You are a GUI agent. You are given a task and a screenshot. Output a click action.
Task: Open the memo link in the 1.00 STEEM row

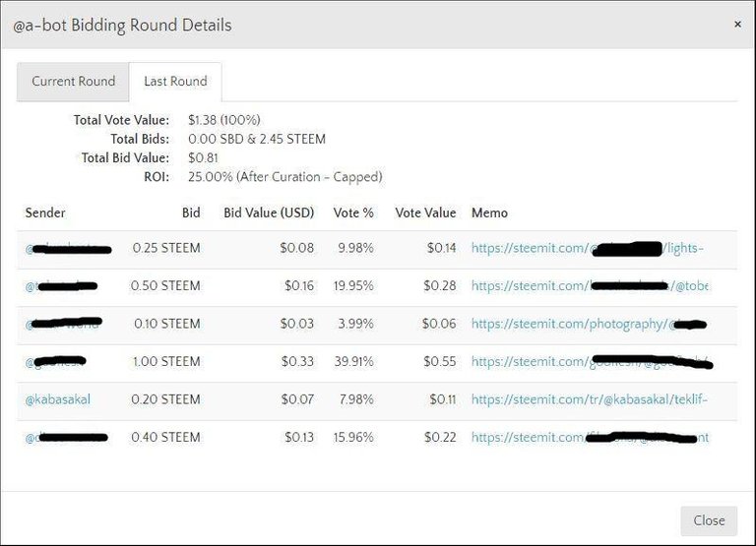click(x=592, y=361)
